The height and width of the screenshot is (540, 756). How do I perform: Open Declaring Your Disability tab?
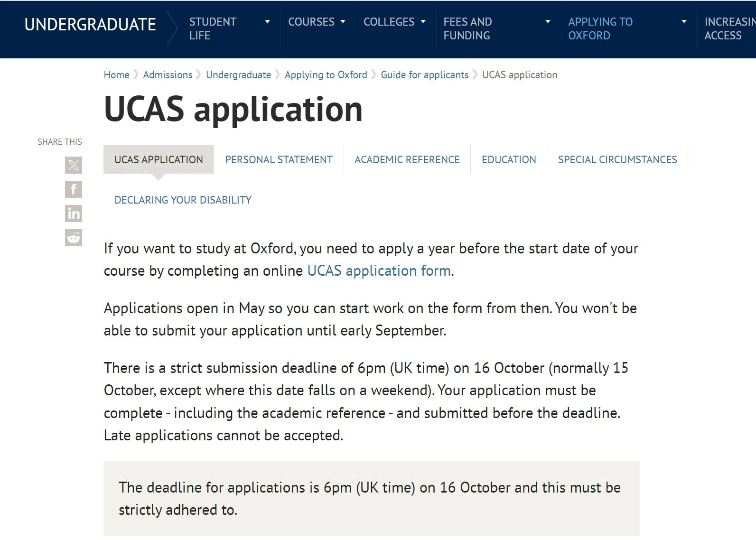tap(183, 200)
